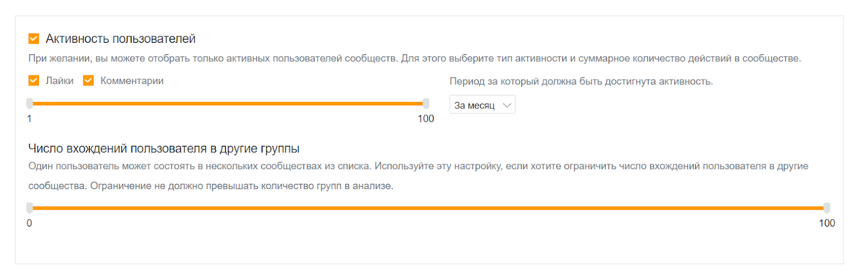Click the middle of the group entries slider track
868x277 pixels.
pyautogui.click(x=429, y=208)
